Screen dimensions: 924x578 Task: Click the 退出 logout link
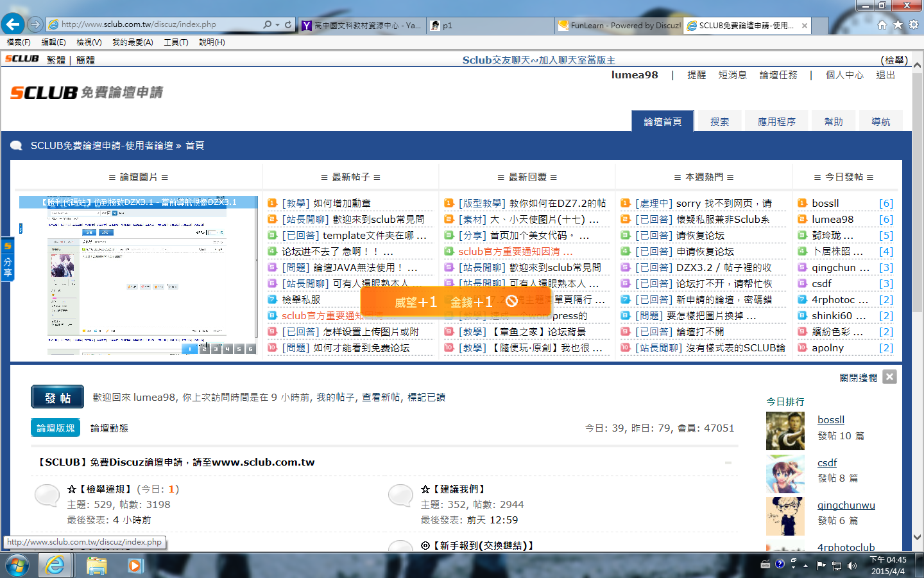coord(886,75)
